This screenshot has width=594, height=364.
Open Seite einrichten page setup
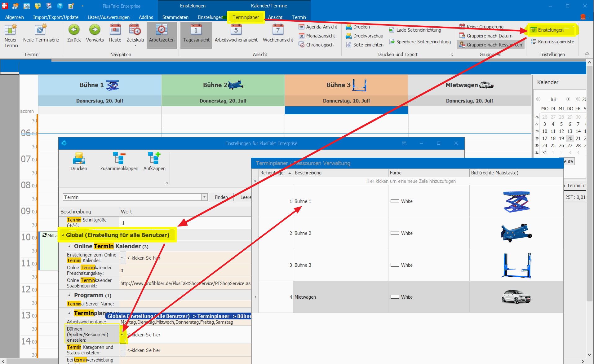pos(365,45)
